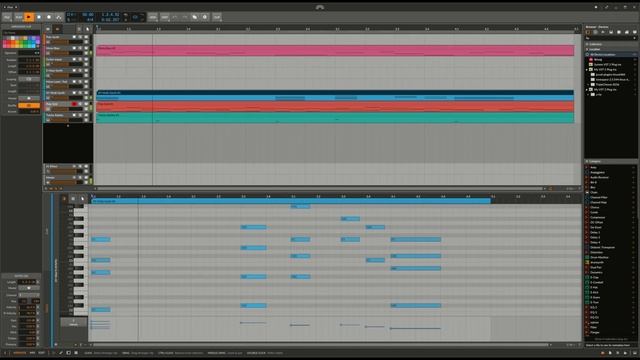Switch to EDIT view in bottom bar

tap(41, 353)
